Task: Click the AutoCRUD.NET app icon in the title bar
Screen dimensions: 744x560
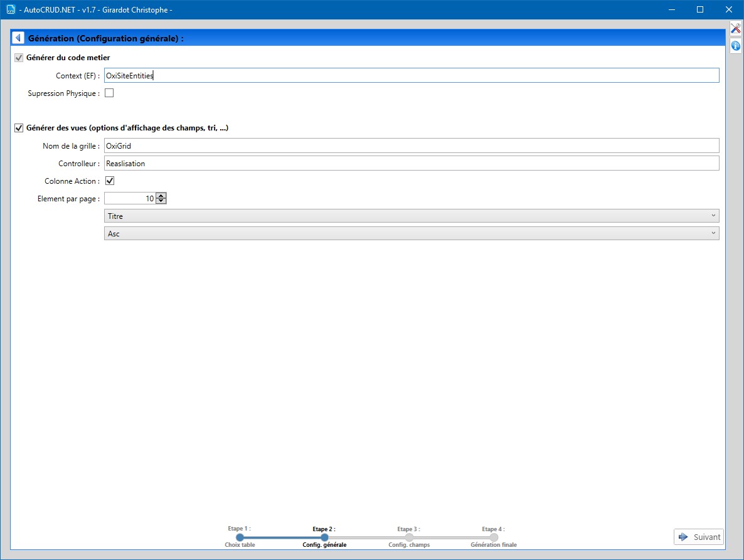Action: pyautogui.click(x=11, y=9)
